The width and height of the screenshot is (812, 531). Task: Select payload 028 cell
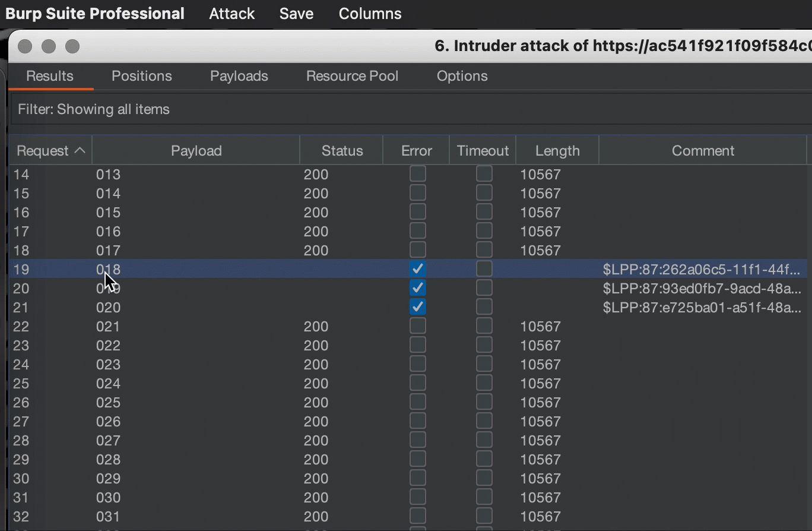click(x=108, y=460)
